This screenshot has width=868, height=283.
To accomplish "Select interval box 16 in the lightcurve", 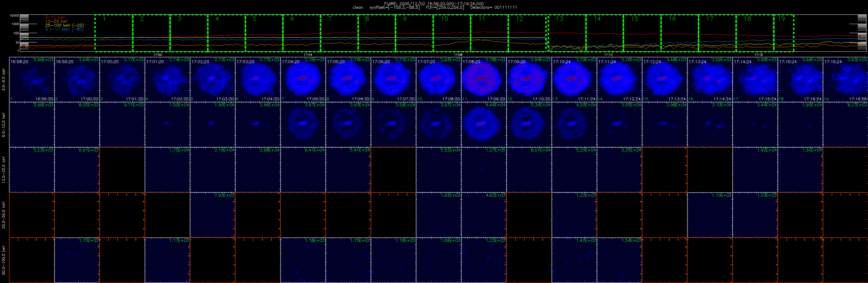I will click(680, 33).
